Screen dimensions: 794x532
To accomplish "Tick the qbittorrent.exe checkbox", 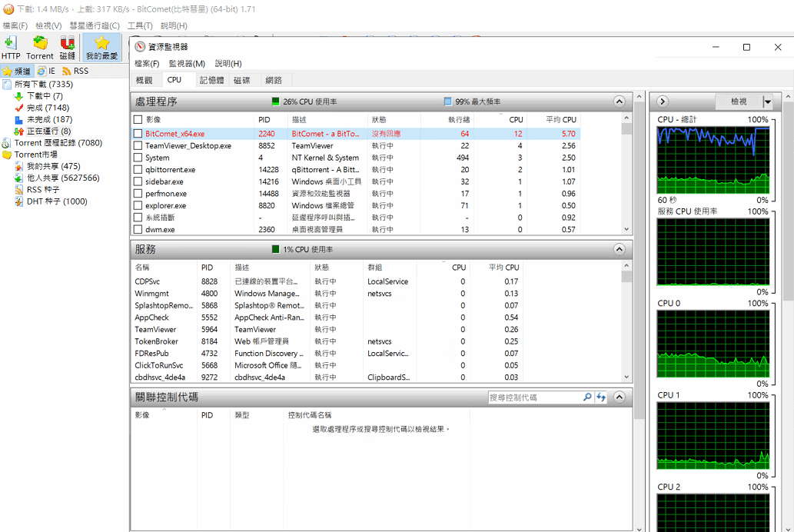I will (138, 170).
